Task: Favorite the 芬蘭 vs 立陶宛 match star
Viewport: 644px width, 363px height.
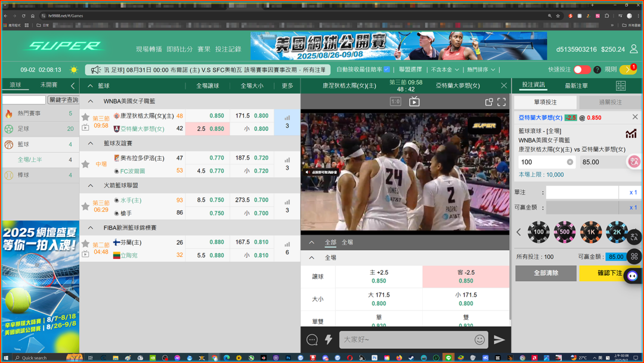Action: tap(85, 244)
